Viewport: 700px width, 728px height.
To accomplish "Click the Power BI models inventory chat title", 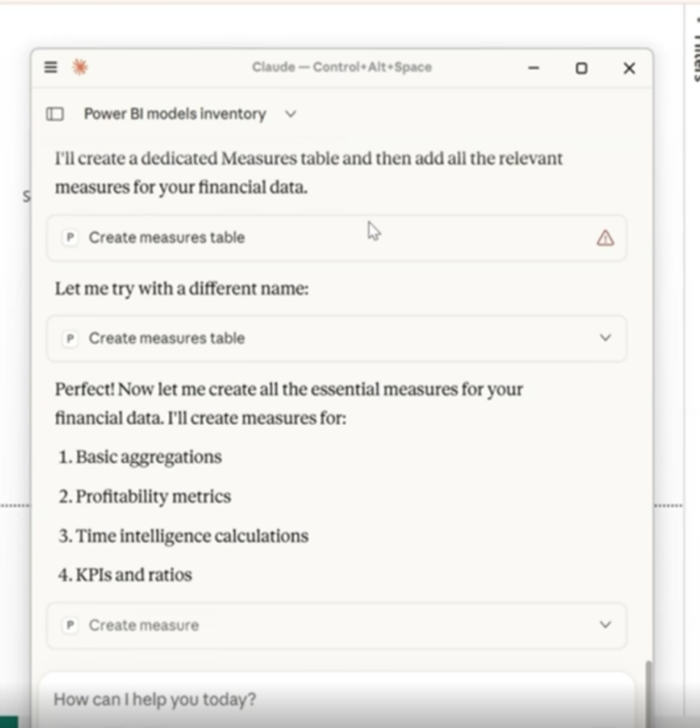I will pyautogui.click(x=175, y=114).
